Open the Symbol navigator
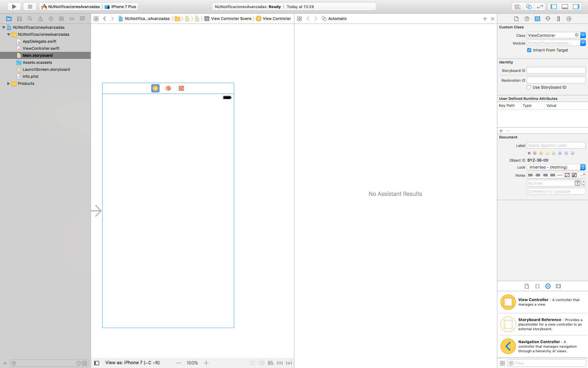Image resolution: width=588 pixels, height=368 pixels. [x=19, y=19]
